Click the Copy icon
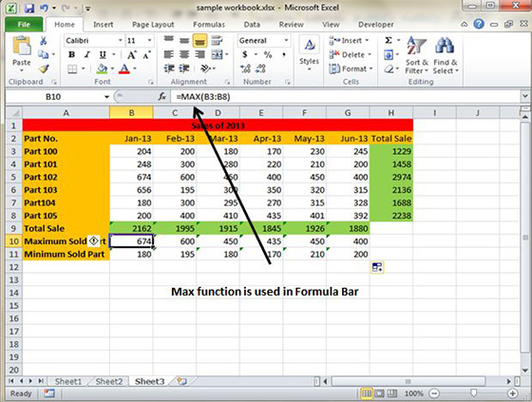Screen dimensions: 532x402 click(43, 54)
